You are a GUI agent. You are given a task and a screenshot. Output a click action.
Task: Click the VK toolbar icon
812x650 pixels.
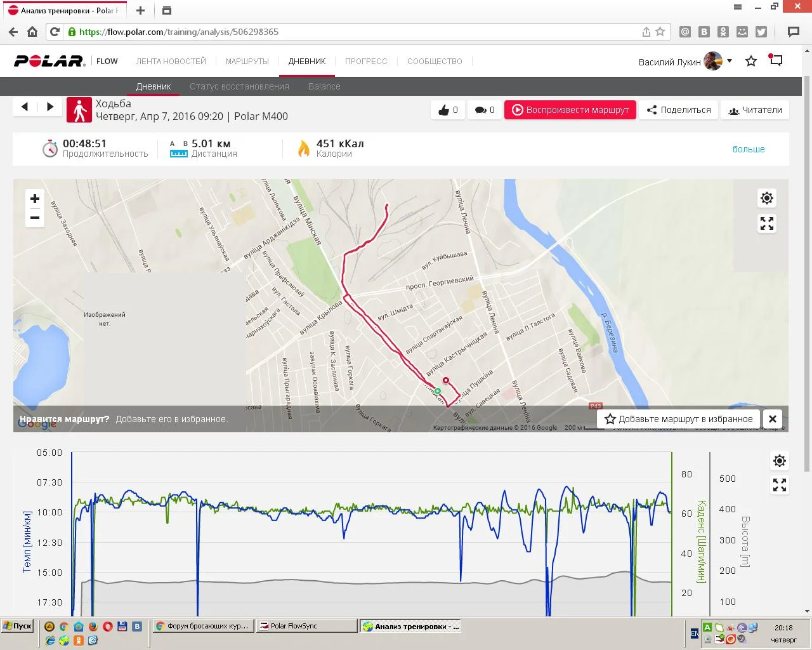tap(704, 32)
